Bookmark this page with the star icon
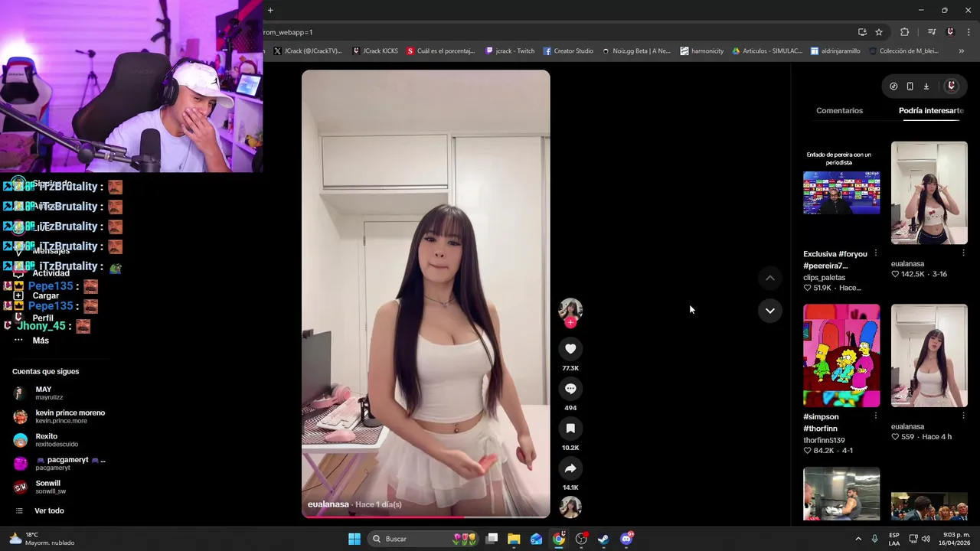This screenshot has width=980, height=551. pyautogui.click(x=879, y=32)
